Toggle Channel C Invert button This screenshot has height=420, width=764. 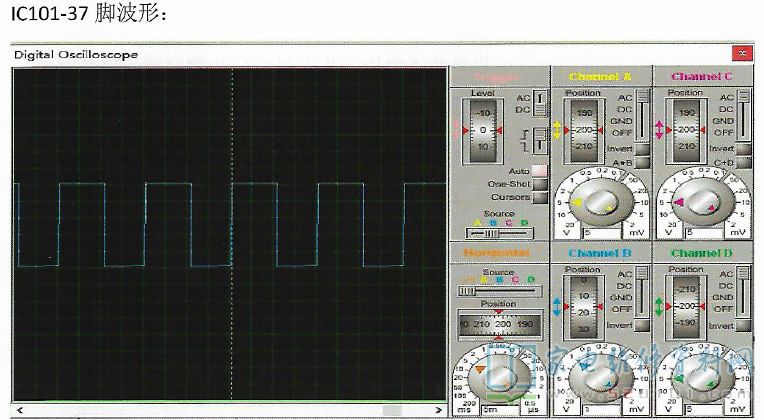point(744,148)
